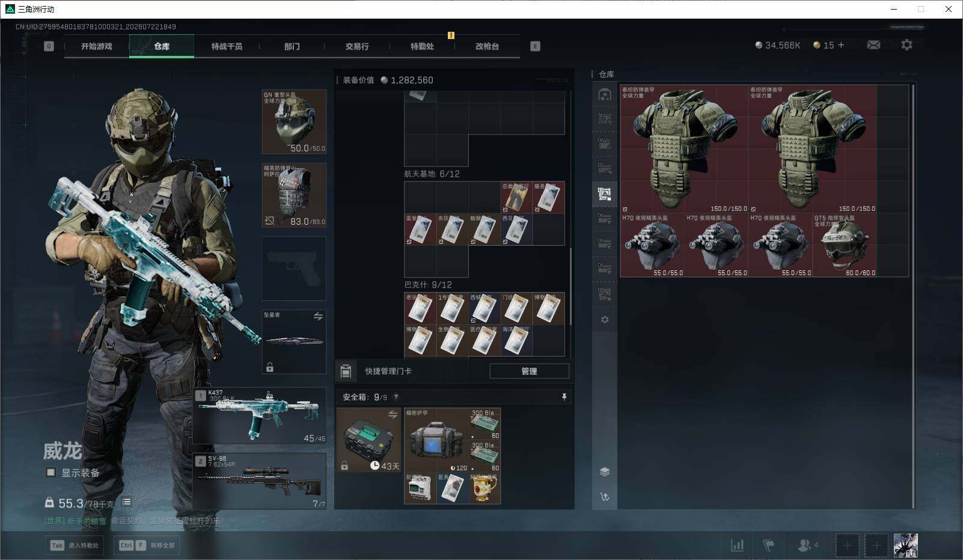This screenshot has height=560, width=963.
Task: Click the Q key tab navigation icon
Action: pyautogui.click(x=49, y=46)
